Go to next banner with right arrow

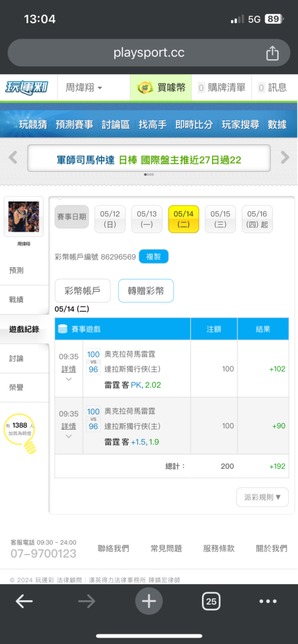285,157
